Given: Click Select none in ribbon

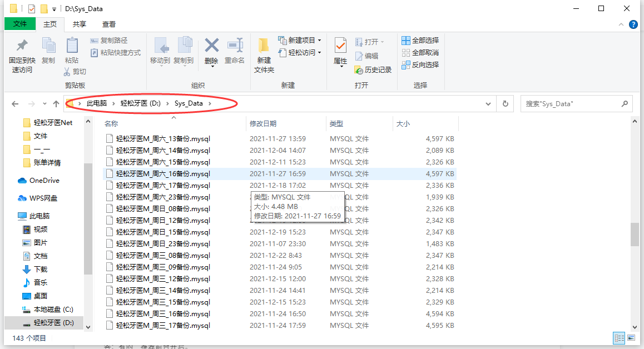Looking at the screenshot, I should click(420, 53).
